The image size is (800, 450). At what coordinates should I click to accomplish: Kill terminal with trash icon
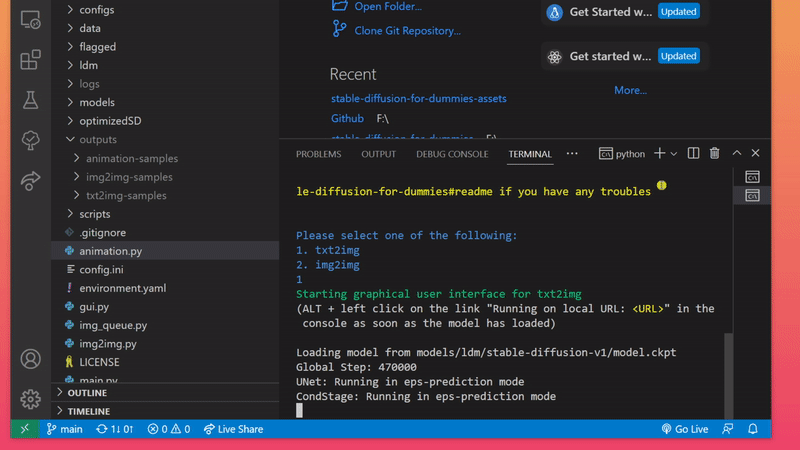pyautogui.click(x=715, y=153)
